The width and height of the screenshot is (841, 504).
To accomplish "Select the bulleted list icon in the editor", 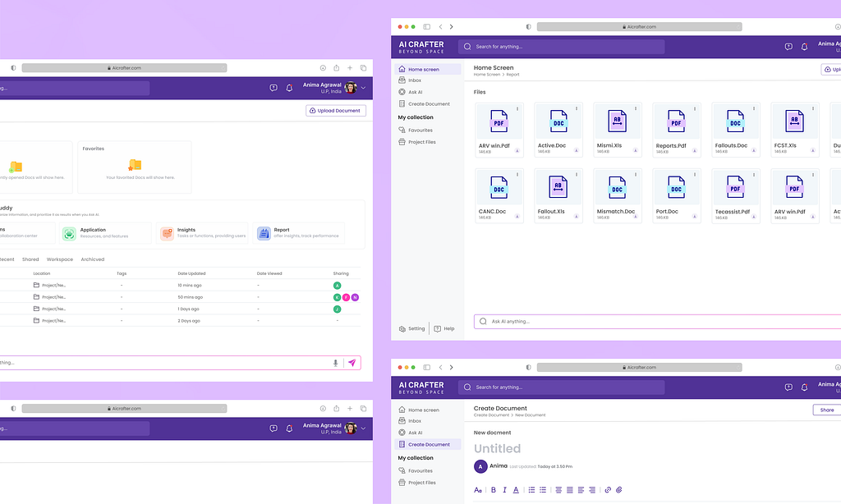I will pyautogui.click(x=532, y=489).
